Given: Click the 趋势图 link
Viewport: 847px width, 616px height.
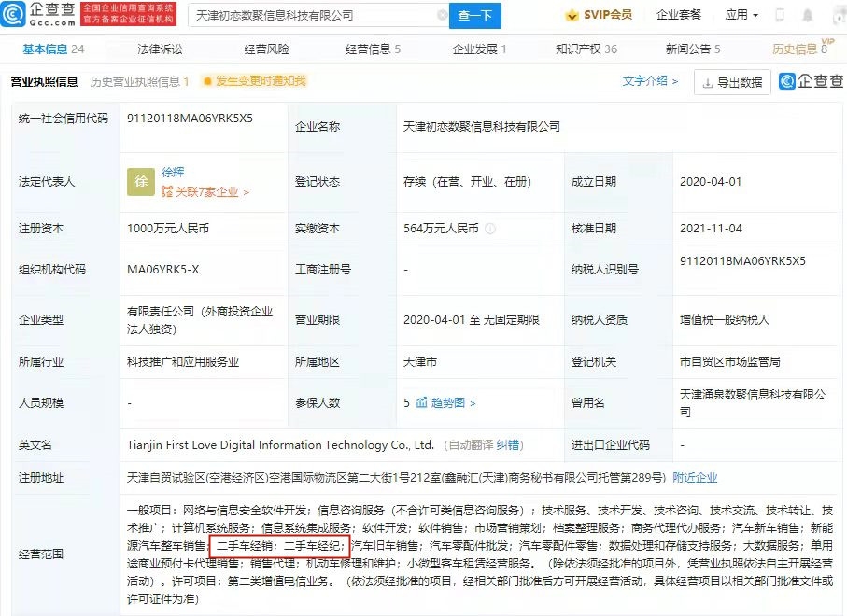Looking at the screenshot, I should point(448,403).
